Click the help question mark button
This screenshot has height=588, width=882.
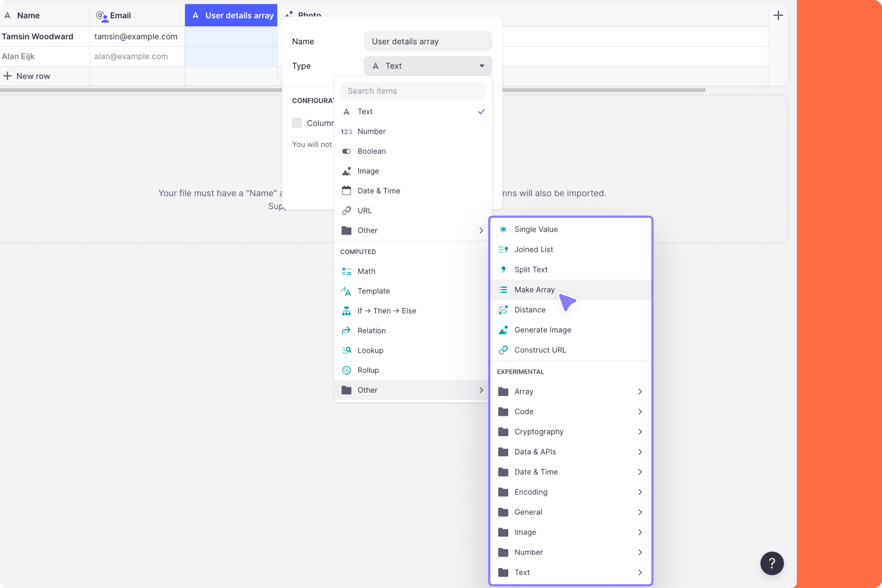click(772, 563)
